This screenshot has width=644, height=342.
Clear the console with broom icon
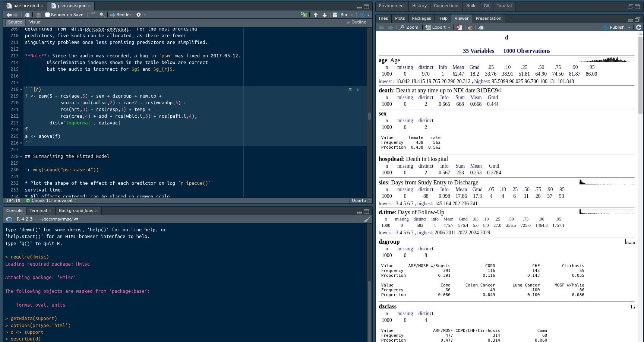[367, 219]
